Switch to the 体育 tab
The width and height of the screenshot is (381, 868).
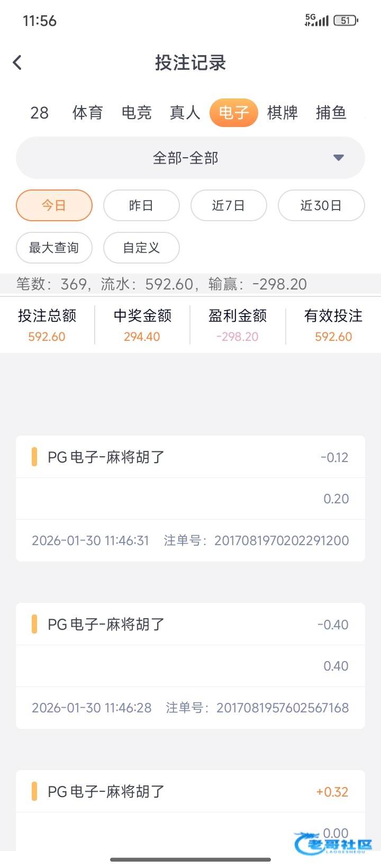tap(87, 113)
